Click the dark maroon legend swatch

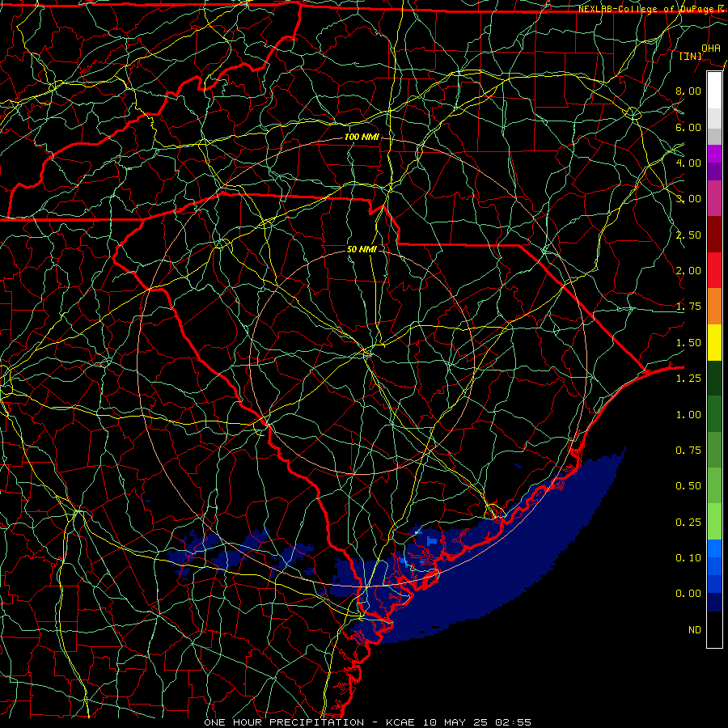714,235
